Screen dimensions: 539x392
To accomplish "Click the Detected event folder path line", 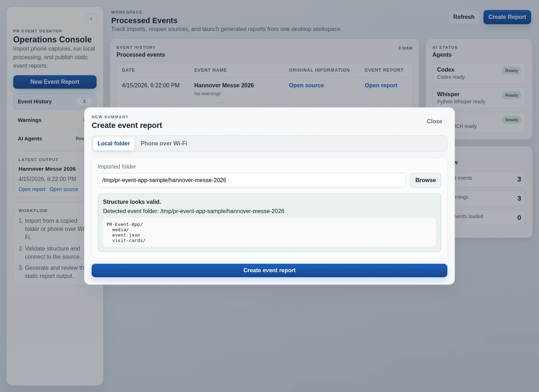I will point(194,211).
